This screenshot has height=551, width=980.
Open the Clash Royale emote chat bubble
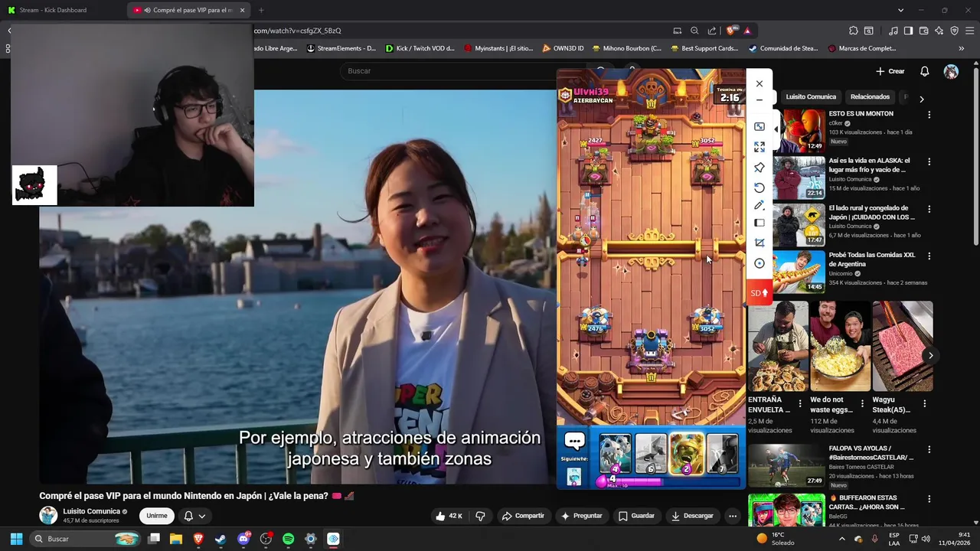click(x=574, y=442)
